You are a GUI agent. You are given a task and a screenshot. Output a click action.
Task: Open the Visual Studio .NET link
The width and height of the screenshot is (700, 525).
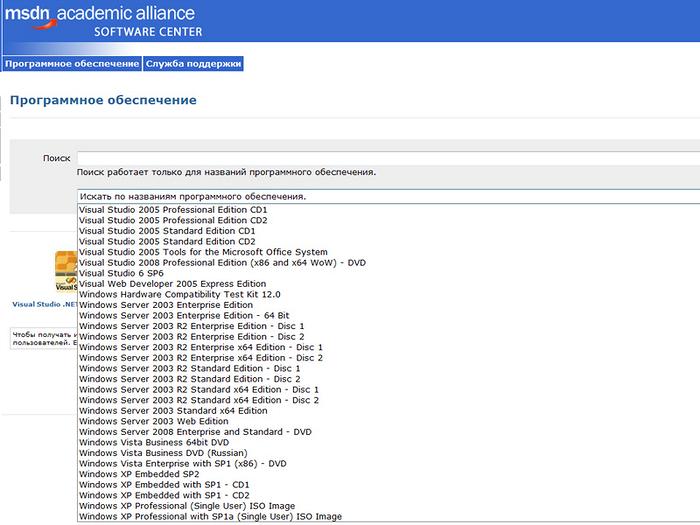pyautogui.click(x=45, y=304)
